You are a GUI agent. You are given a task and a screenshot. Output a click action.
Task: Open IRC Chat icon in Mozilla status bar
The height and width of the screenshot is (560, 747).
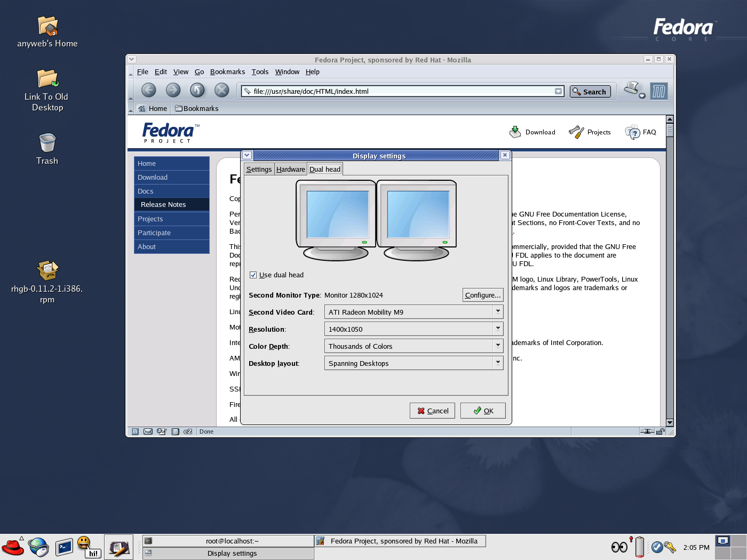coord(188,431)
